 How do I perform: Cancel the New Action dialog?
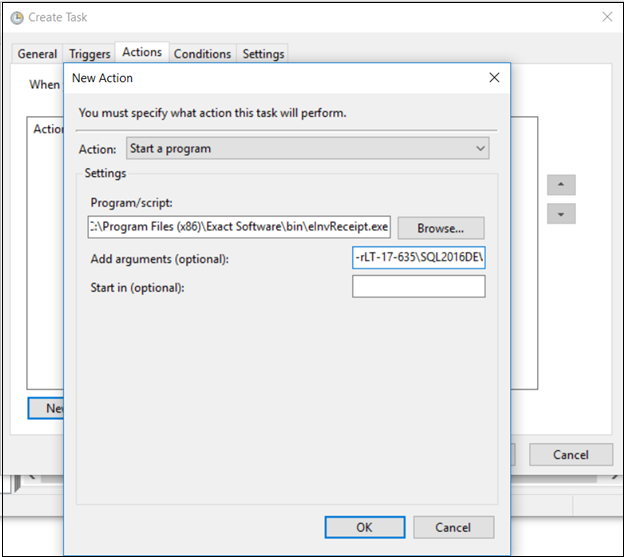[454, 528]
